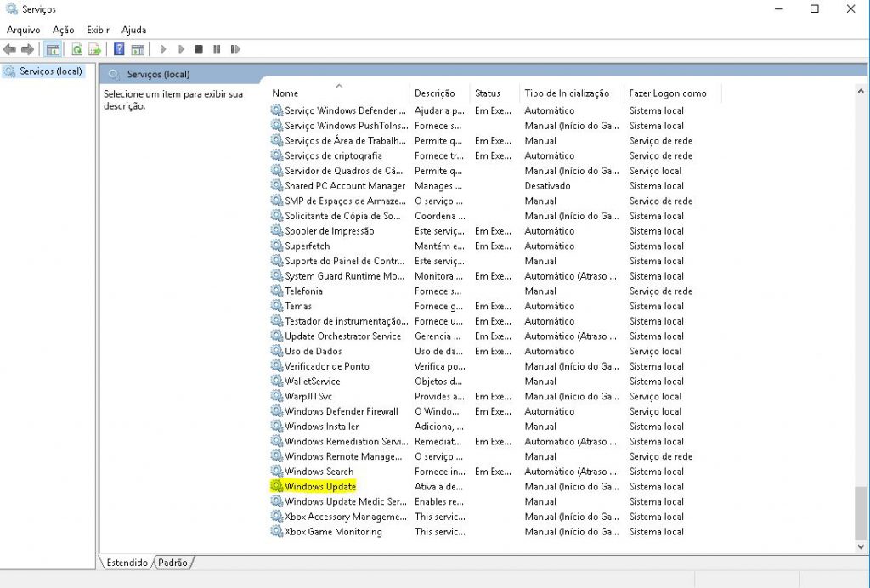Toggle Show/Hide Console Tree toolbar icon
This screenshot has width=870, height=588.
point(53,49)
